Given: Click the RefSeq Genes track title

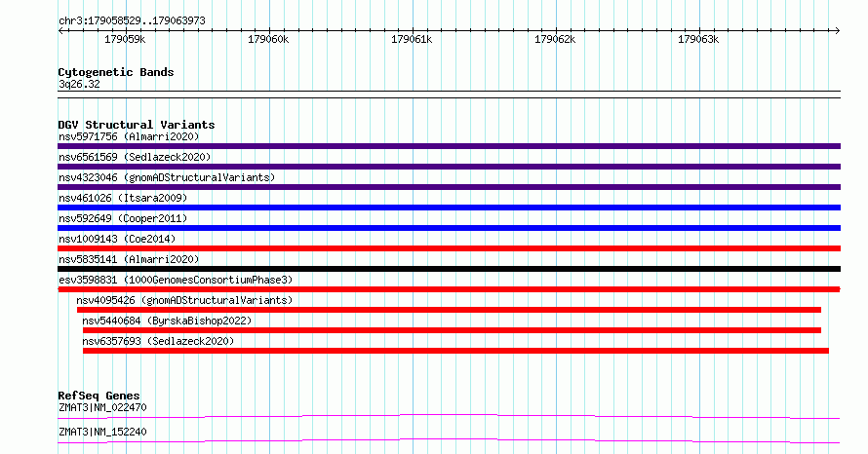Looking at the screenshot, I should pos(99,396).
